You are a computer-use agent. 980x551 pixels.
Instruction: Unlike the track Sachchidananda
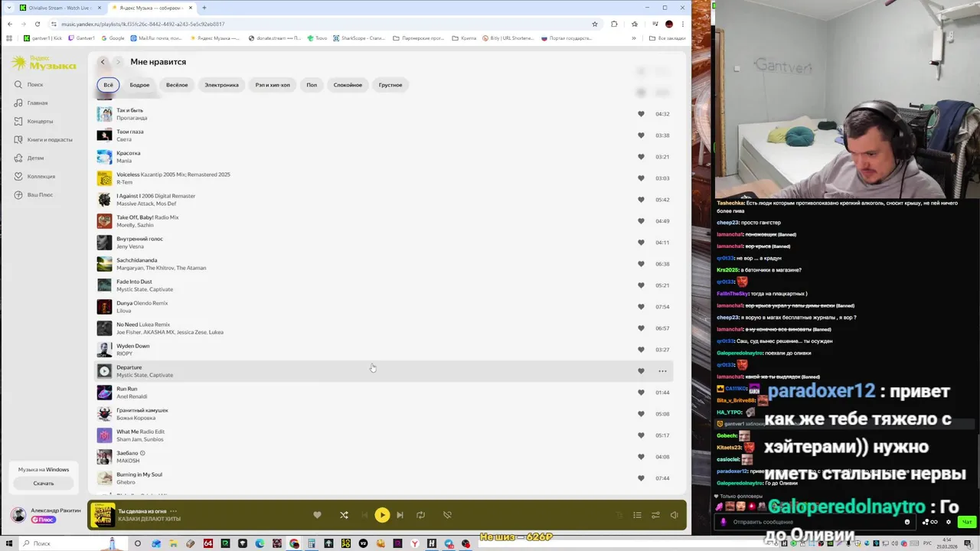click(x=641, y=264)
